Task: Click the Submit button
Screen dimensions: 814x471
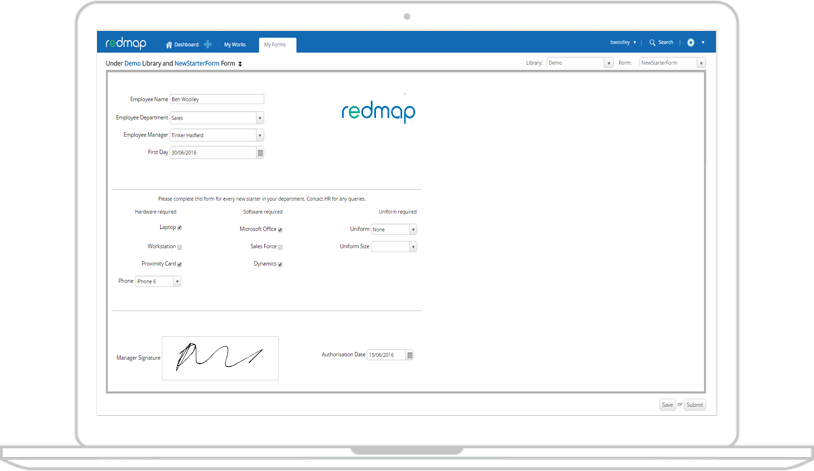Action: tap(695, 405)
